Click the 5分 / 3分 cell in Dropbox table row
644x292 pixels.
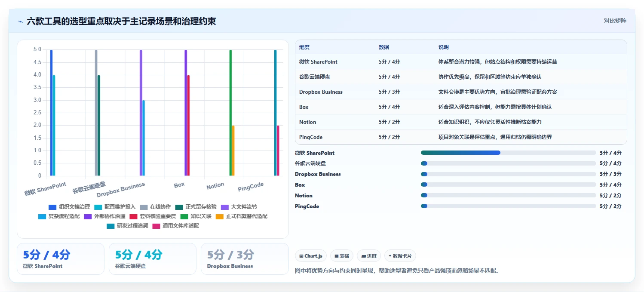click(x=389, y=92)
